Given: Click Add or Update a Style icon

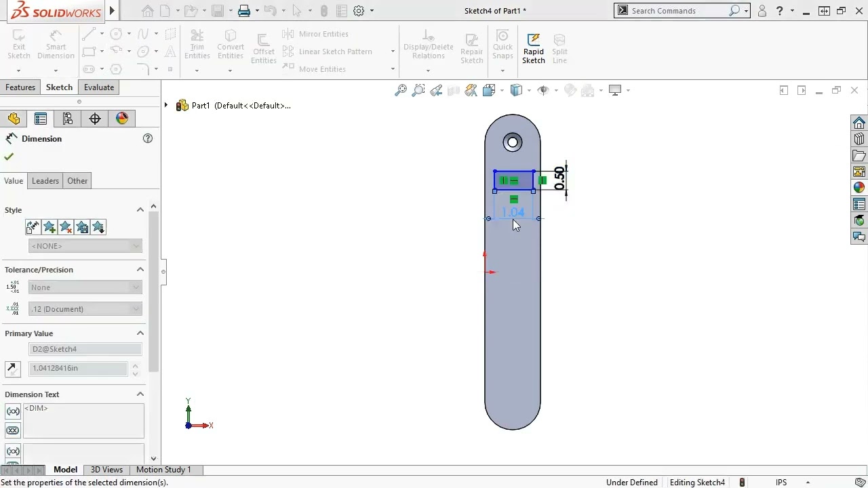Looking at the screenshot, I should click(x=50, y=227).
